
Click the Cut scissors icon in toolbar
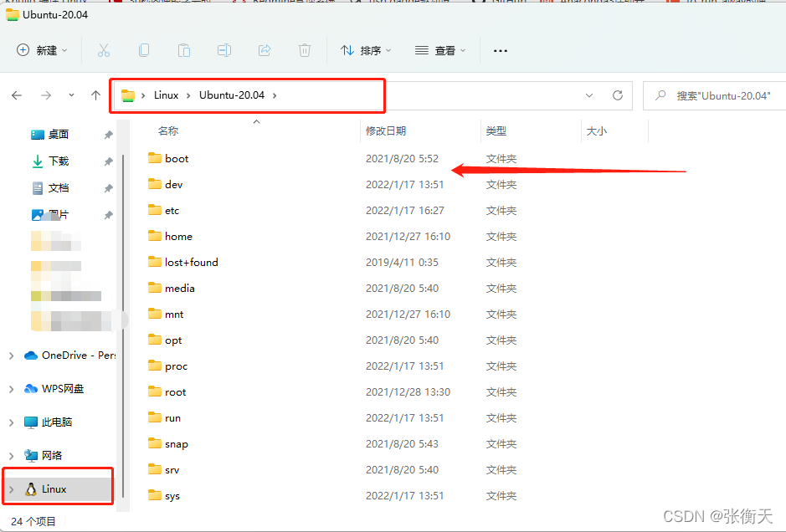pos(104,50)
